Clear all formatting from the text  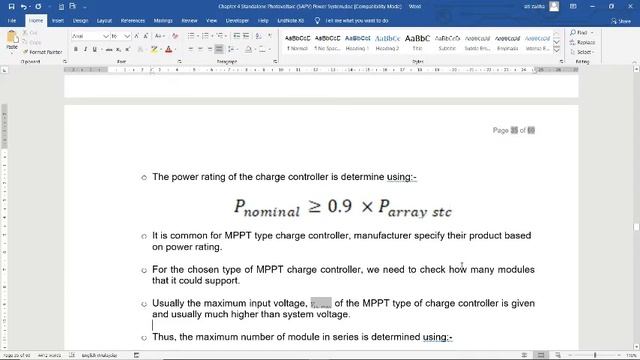(175, 36)
